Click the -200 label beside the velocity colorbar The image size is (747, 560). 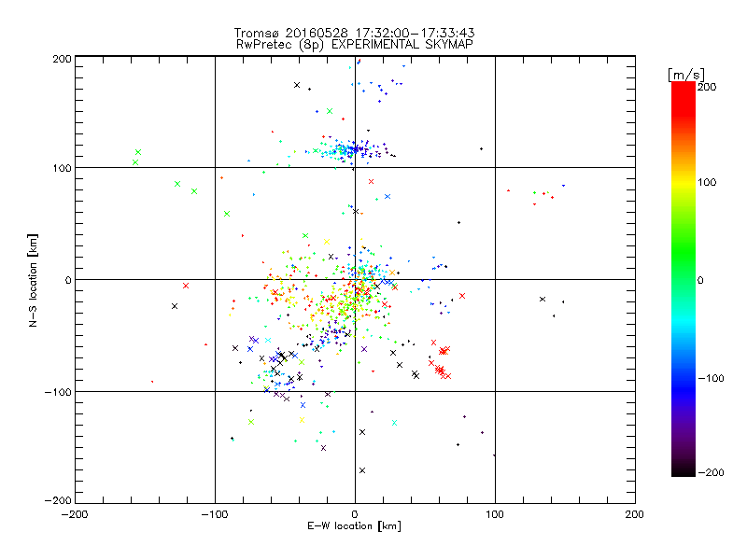pos(711,472)
